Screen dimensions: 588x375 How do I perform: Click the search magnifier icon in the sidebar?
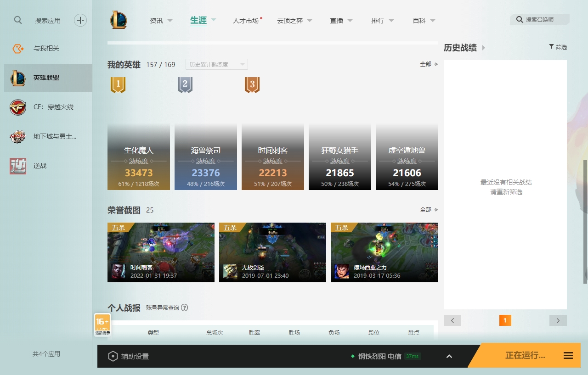(18, 20)
